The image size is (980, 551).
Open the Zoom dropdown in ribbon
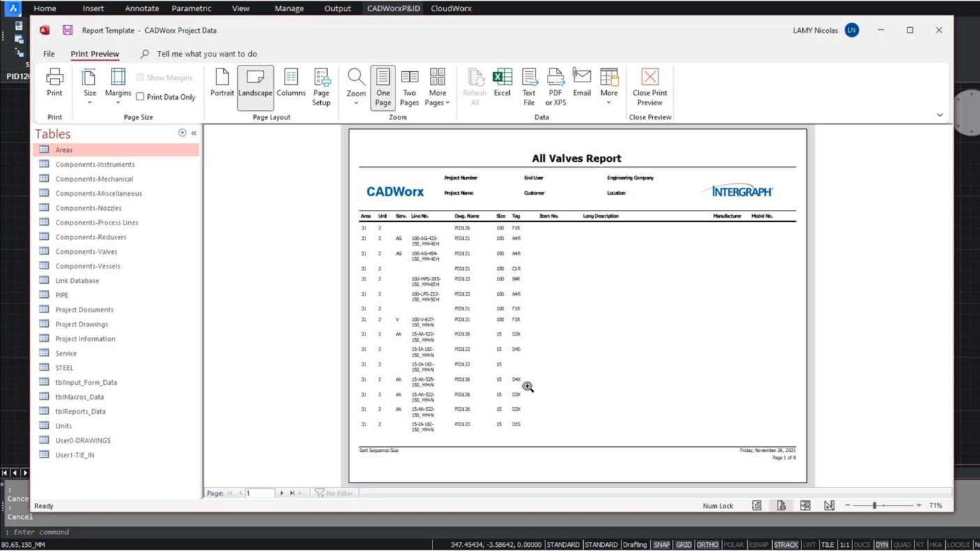click(x=356, y=86)
